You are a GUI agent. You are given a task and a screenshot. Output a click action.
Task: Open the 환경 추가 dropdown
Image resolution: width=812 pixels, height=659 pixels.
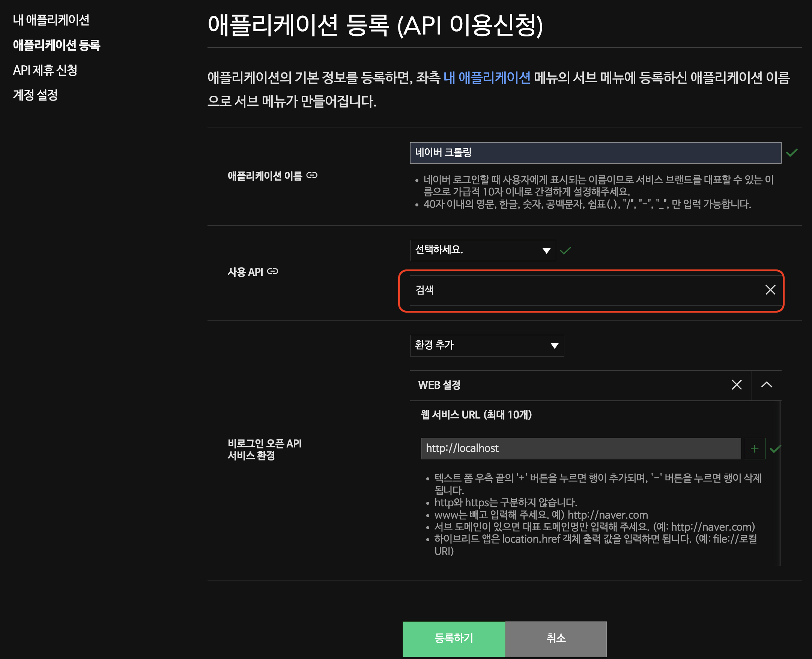(x=487, y=345)
